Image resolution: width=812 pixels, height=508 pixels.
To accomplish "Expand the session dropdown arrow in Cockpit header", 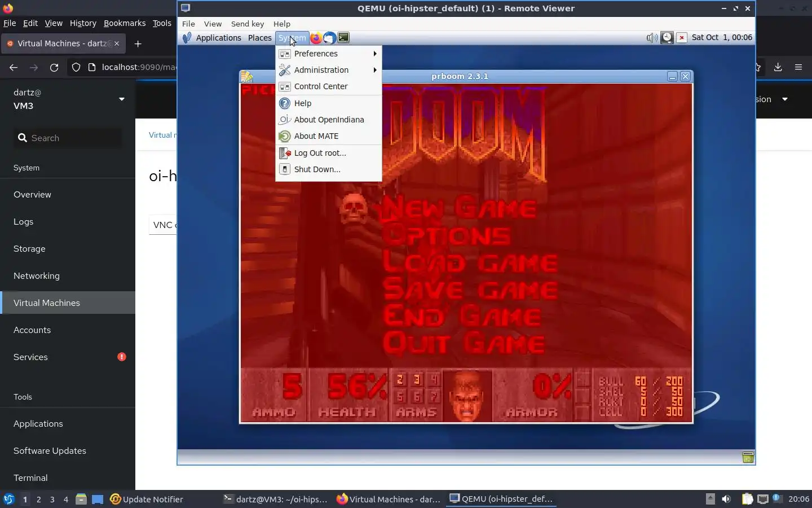I will pos(784,99).
